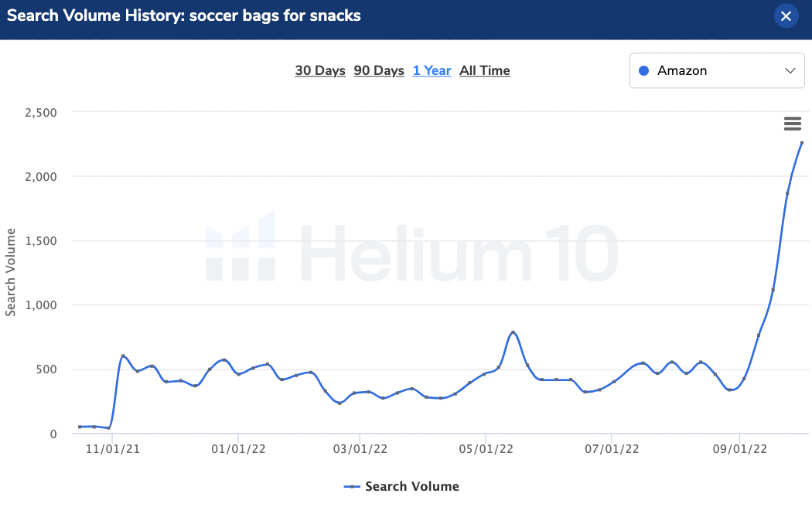
Task: Click the first spike point near 11/01/21
Action: click(x=123, y=356)
